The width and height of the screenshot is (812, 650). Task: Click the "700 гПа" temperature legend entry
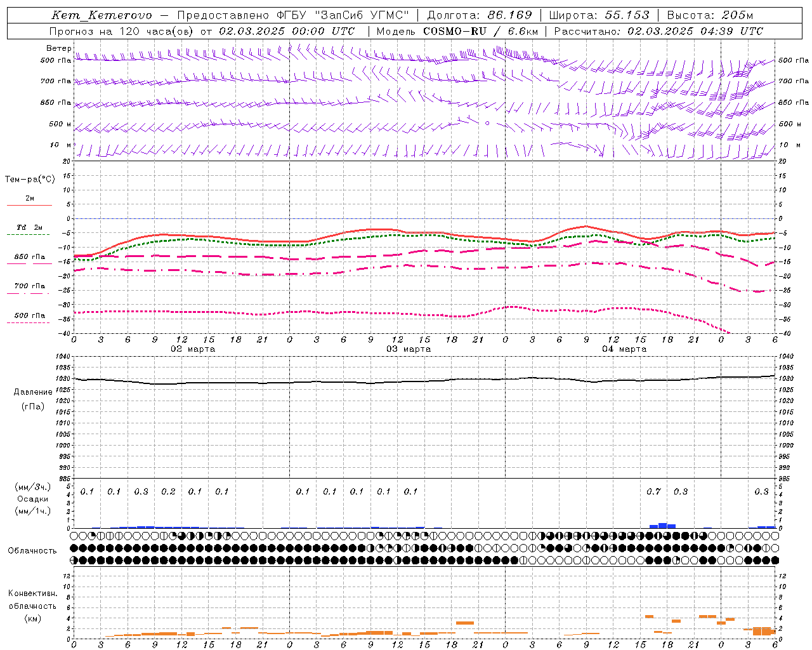[29, 286]
